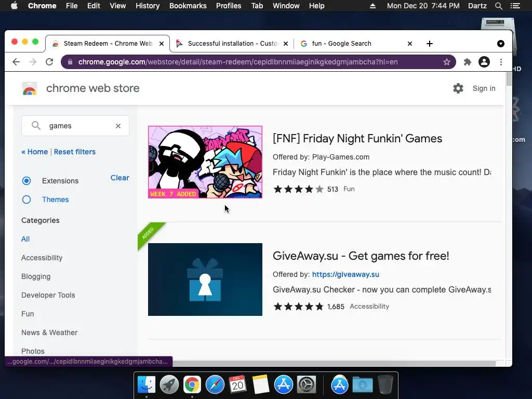Click the Accessibility label under GiveAway.su rating
The height and width of the screenshot is (399, 532).
[x=369, y=307]
